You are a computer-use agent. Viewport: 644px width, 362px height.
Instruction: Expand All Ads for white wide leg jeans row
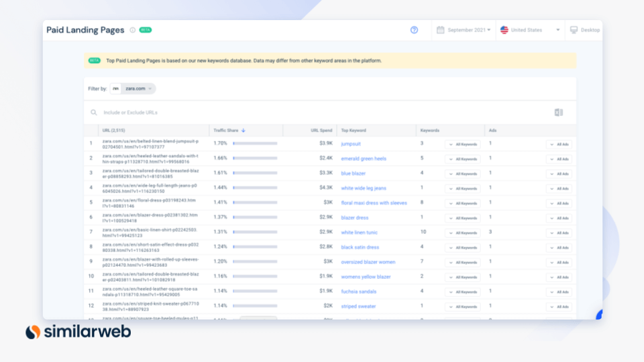coord(559,189)
